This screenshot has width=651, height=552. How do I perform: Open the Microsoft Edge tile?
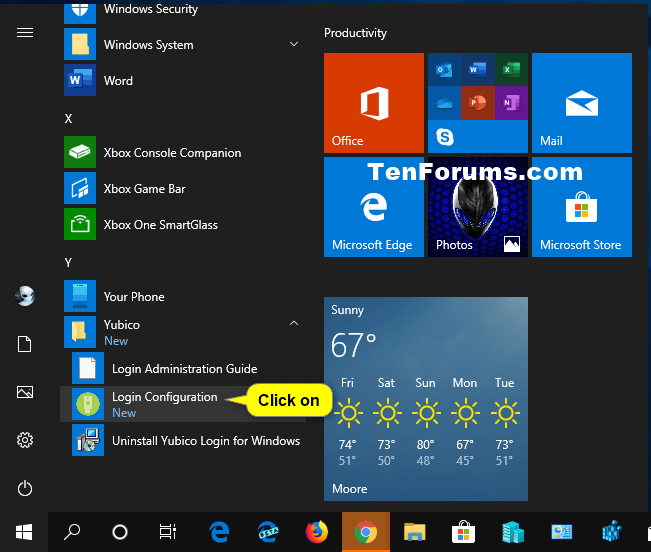(374, 207)
